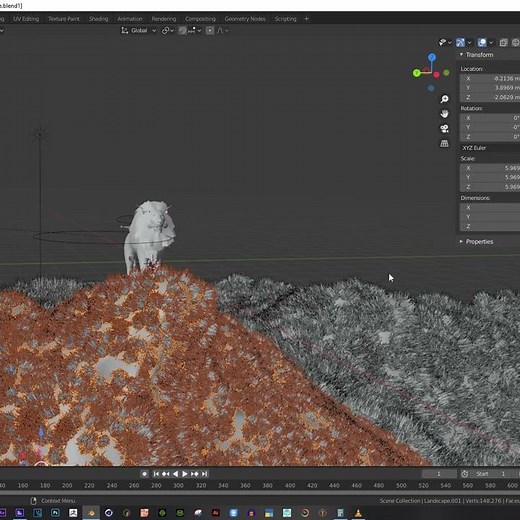
Task: Toggle the Show Gizmo button
Action: tap(460, 42)
